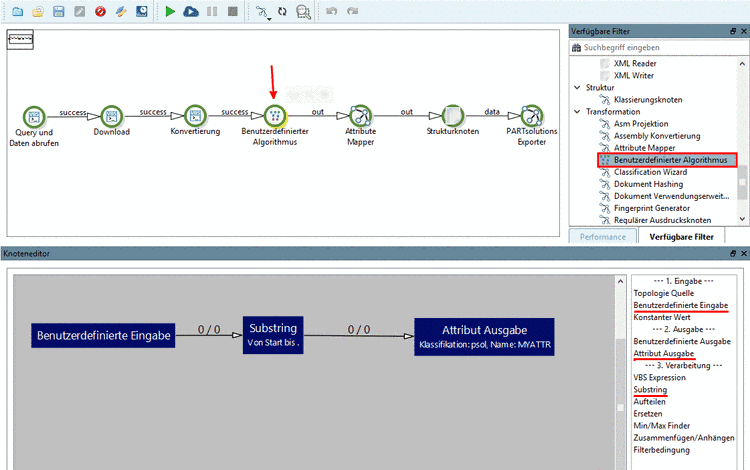Click the magnifier search icon in toolbar
This screenshot has width=750, height=470.
(x=303, y=11)
